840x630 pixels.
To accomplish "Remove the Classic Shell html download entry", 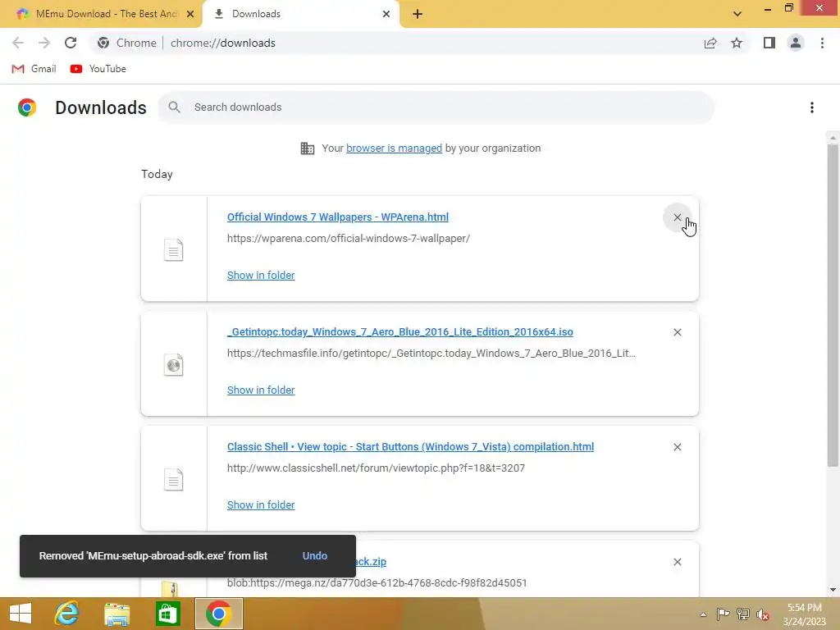I will tap(677, 447).
